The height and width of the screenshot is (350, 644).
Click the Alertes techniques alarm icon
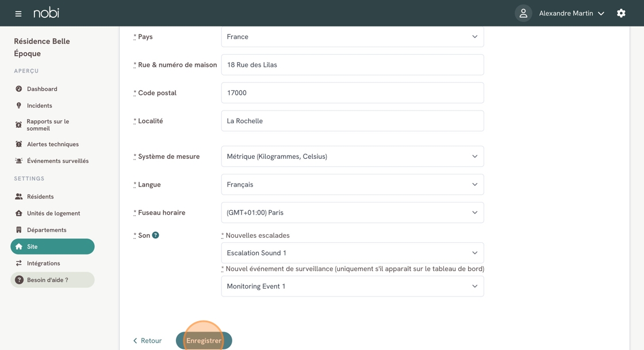[x=19, y=144]
